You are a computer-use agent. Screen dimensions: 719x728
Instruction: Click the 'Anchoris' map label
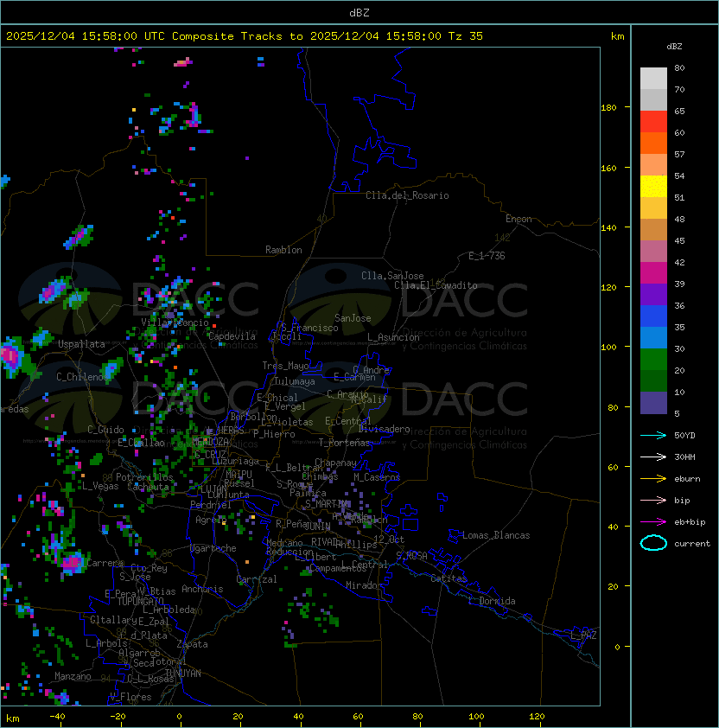(202, 589)
